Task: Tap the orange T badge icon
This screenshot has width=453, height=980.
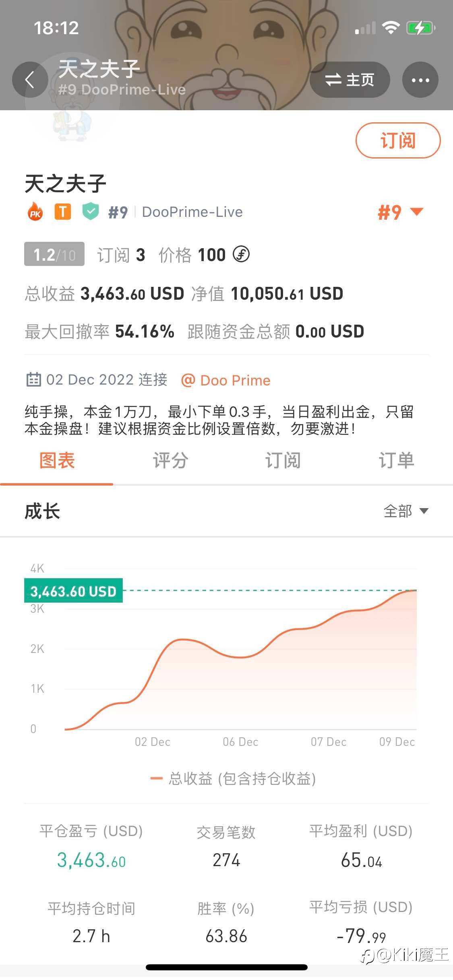Action: point(63,212)
